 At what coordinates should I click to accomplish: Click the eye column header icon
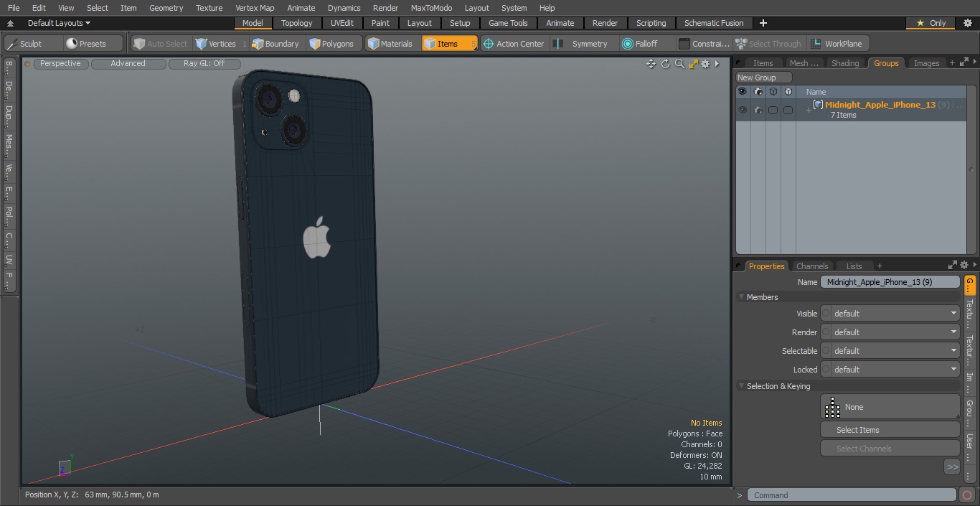[743, 92]
